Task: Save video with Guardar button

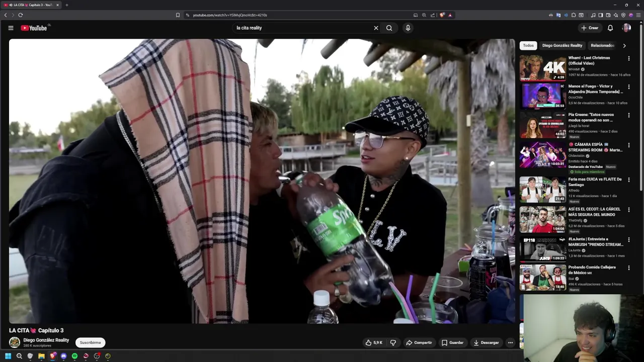Action: pyautogui.click(x=452, y=342)
